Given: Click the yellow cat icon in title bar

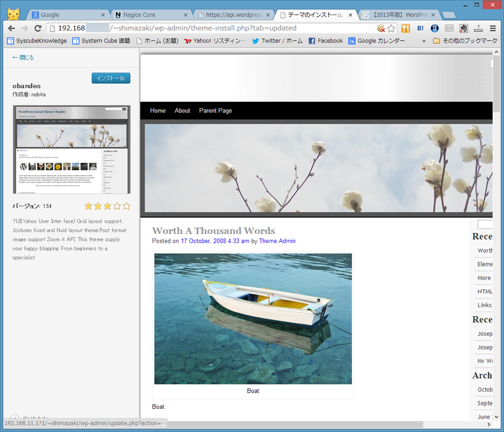Looking at the screenshot, I should point(13,13).
